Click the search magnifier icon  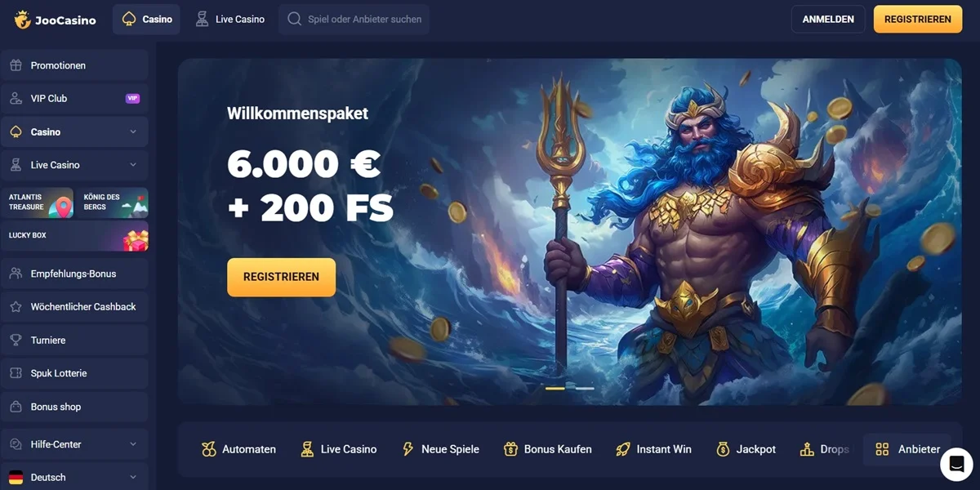point(295,19)
